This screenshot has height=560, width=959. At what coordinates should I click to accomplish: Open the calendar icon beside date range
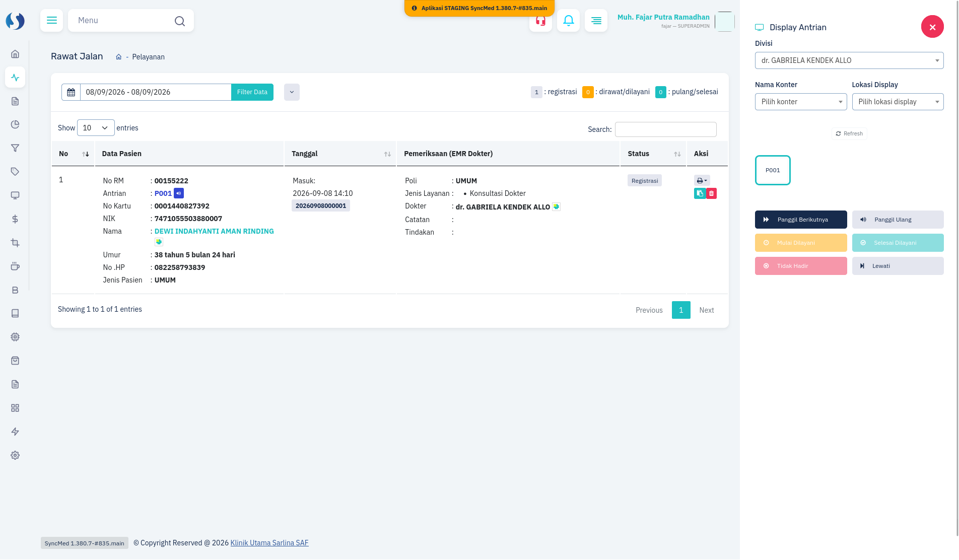coord(71,92)
